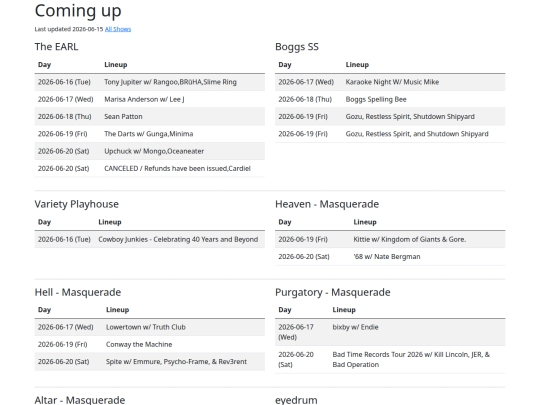Screen dimensions: 540x405
Task: Select the Sean Patton show row
Action: tap(149, 116)
